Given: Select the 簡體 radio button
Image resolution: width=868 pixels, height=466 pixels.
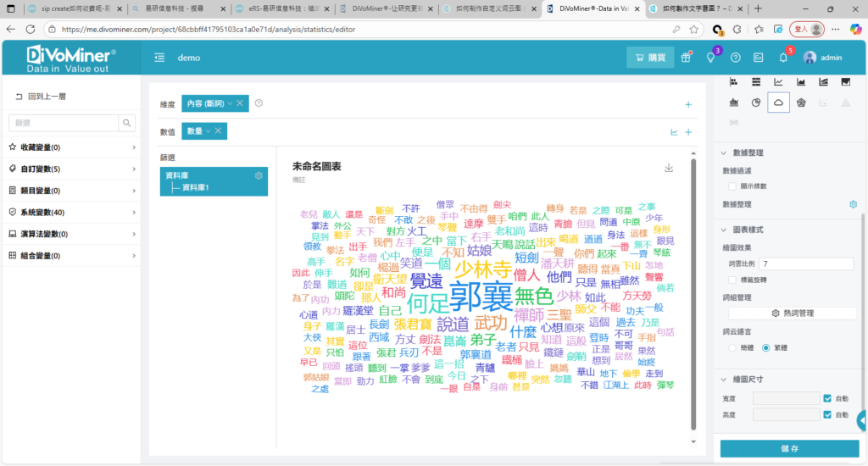Looking at the screenshot, I should click(732, 347).
